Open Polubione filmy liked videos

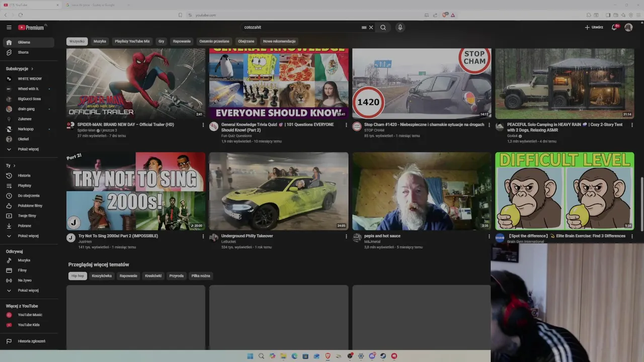[28, 206]
